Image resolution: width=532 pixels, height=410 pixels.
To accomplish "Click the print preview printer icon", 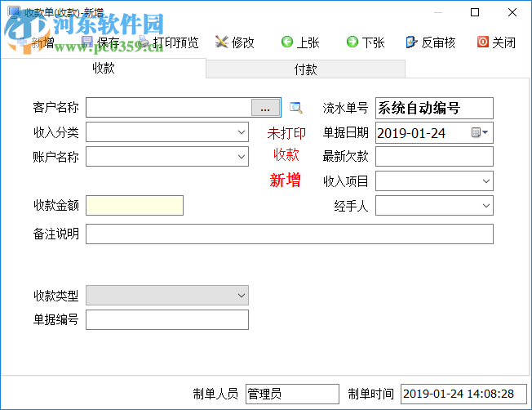I will tap(144, 42).
